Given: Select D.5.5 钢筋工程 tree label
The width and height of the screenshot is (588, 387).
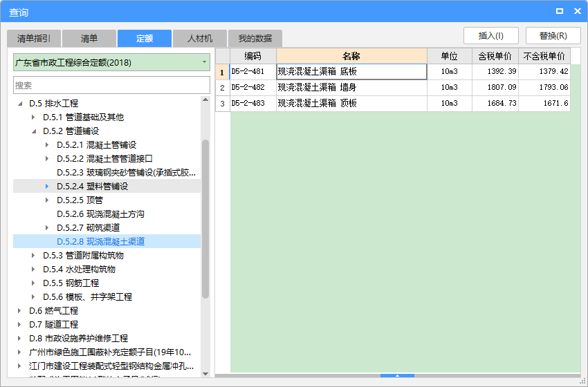Looking at the screenshot, I should coord(71,283).
